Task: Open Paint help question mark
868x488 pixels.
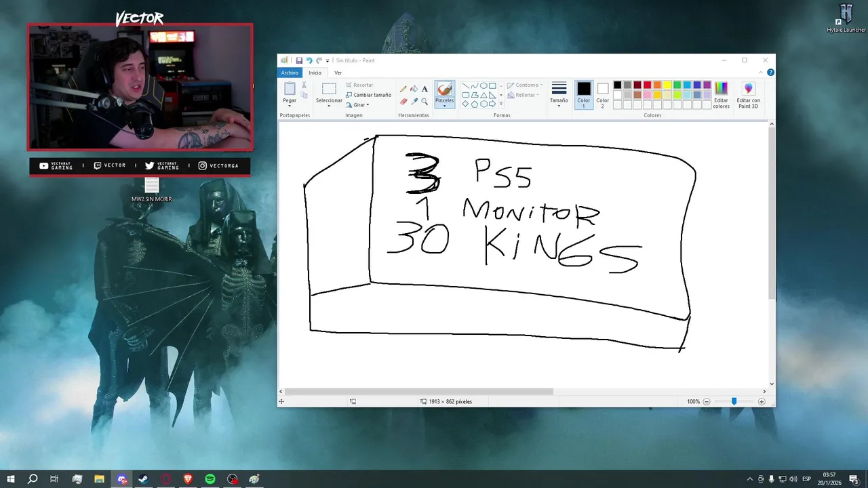Action: click(x=771, y=73)
